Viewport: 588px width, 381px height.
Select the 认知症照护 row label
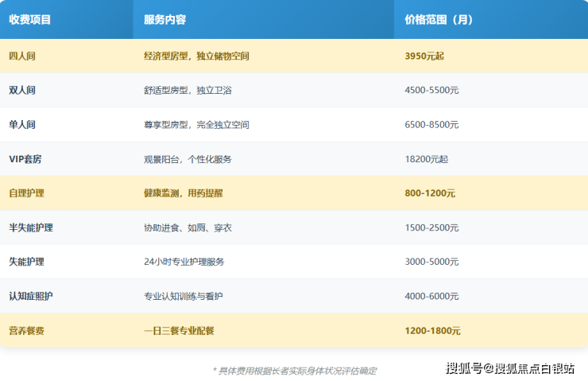click(31, 296)
